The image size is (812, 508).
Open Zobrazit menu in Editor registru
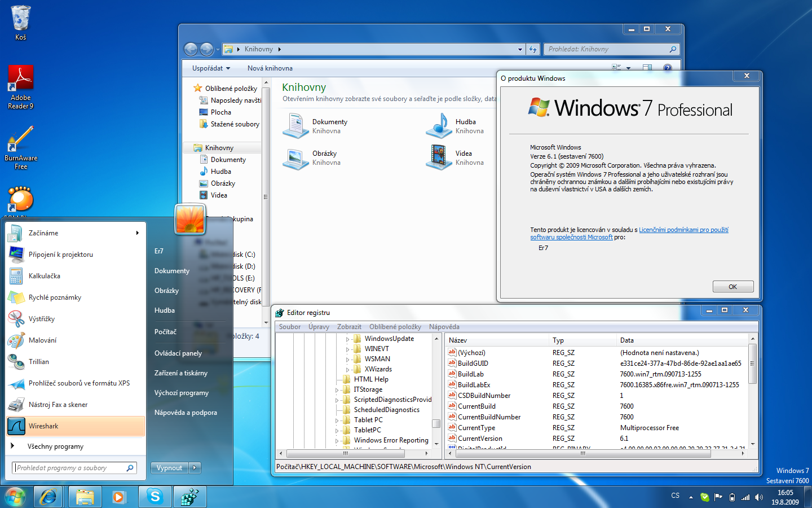349,327
